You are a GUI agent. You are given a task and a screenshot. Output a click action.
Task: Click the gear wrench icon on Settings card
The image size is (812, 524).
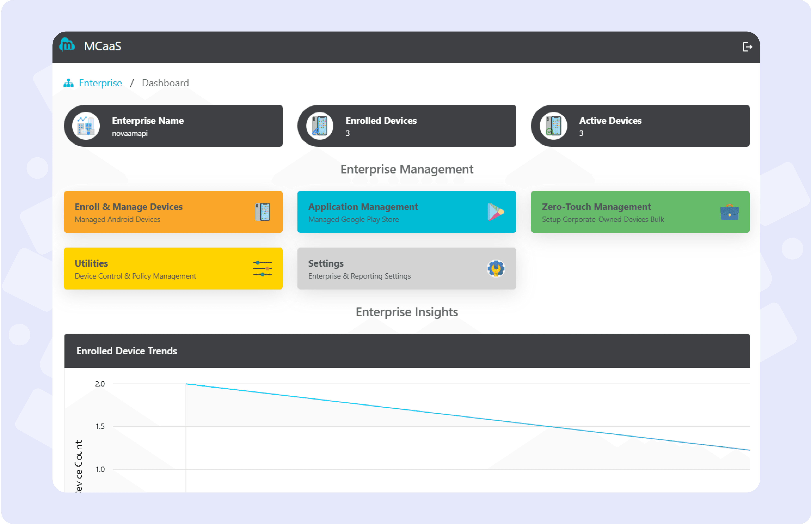pos(496,268)
